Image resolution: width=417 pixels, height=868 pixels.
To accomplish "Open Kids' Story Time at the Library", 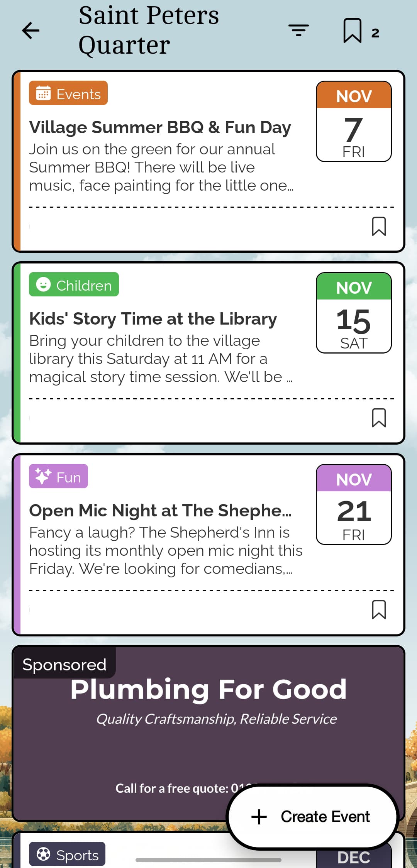I will click(153, 319).
